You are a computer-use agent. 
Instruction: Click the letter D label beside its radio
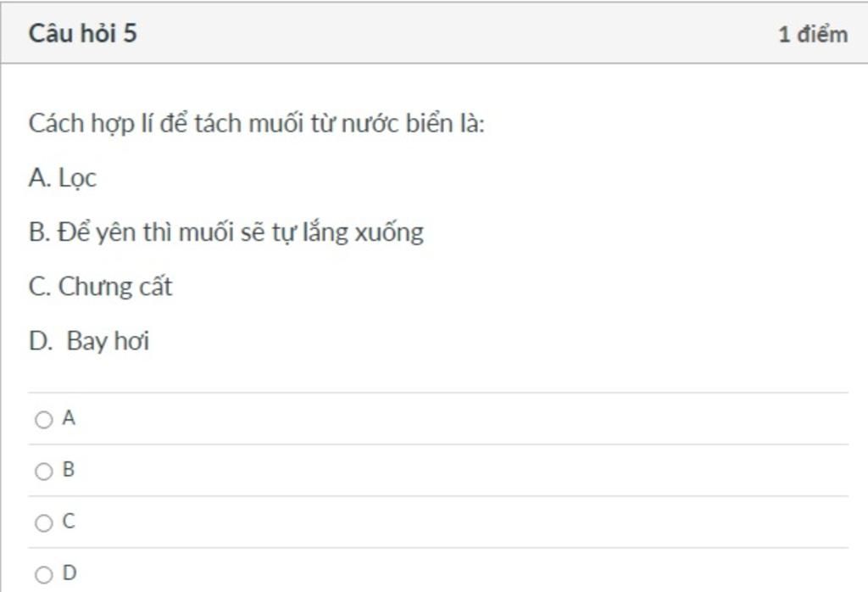point(69,573)
